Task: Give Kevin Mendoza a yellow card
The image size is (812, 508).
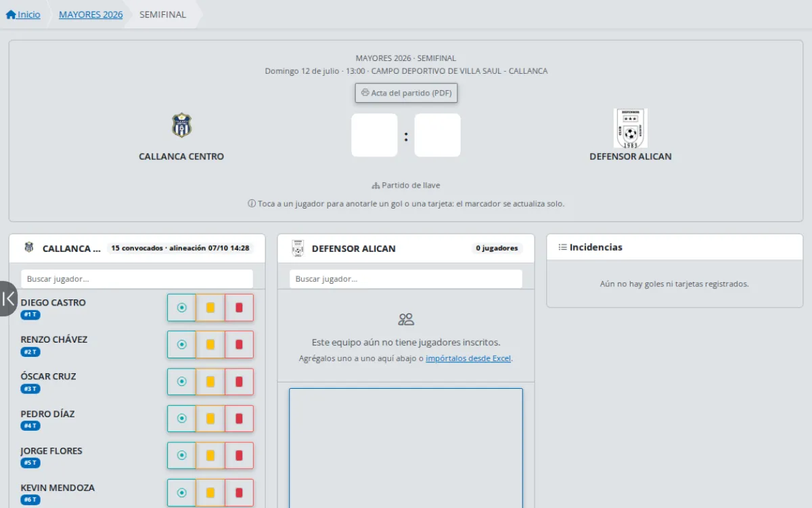Action: tap(210, 492)
